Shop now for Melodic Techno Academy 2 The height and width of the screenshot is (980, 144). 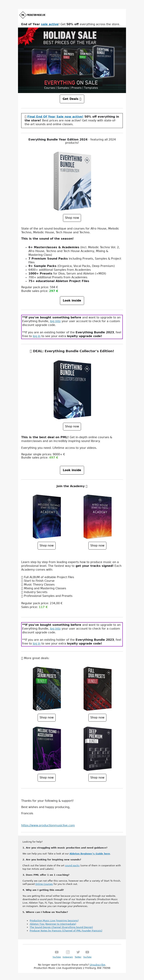tap(46, 546)
